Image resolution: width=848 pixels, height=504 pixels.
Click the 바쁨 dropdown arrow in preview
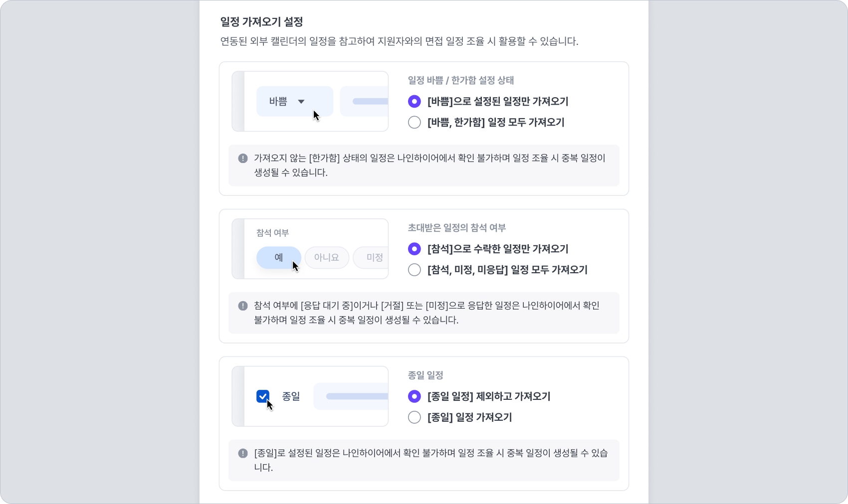(x=301, y=102)
